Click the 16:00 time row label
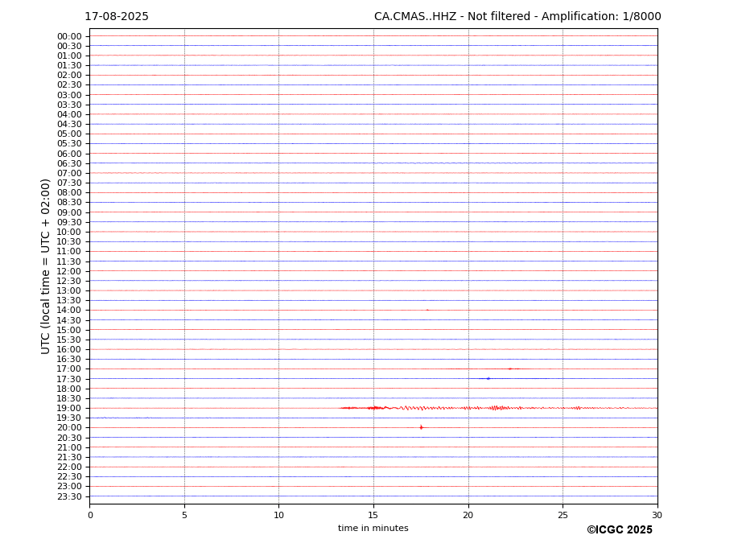Screen dimensions: 746x560 pyautogui.click(x=69, y=350)
